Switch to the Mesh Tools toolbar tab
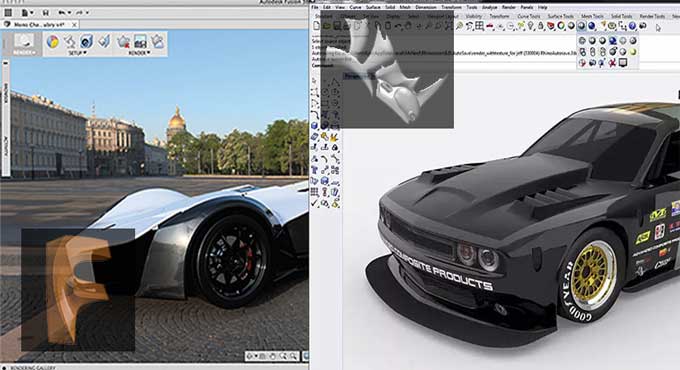Image resolution: width=680 pixels, height=370 pixels. pos(592,16)
